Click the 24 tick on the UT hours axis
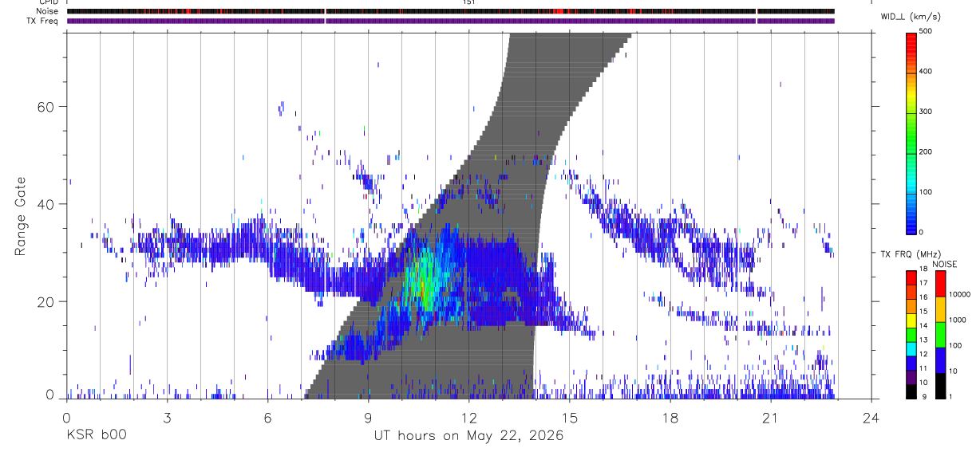Image resolution: width=980 pixels, height=452 pixels. (871, 417)
